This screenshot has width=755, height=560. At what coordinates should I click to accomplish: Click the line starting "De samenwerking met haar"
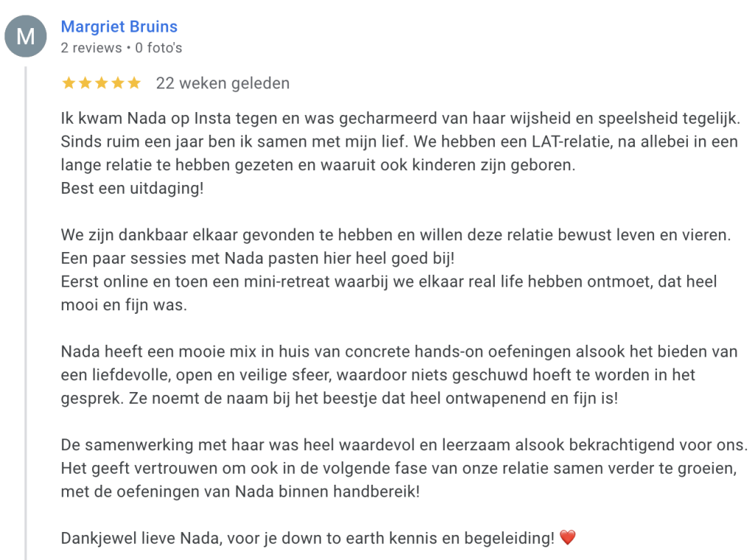coord(404,446)
